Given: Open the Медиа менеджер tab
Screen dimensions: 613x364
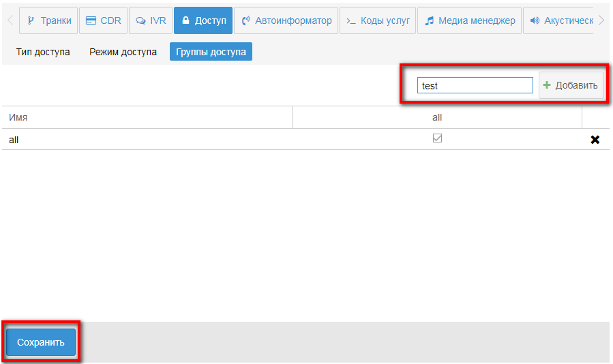Looking at the screenshot, I should click(469, 20).
